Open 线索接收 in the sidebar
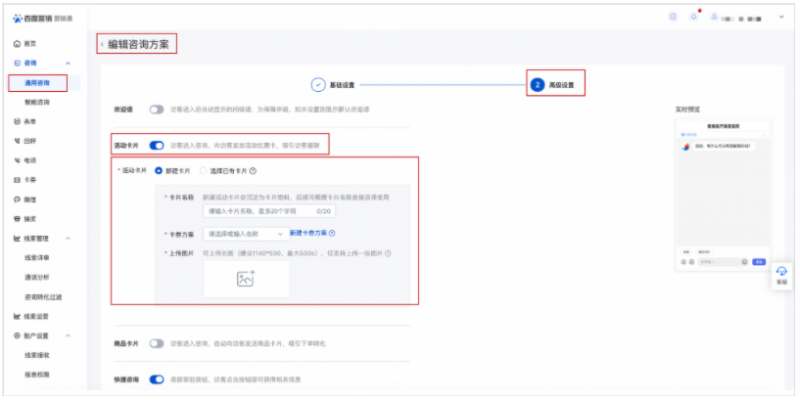Viewport: 800px width, 401px height. tap(37, 355)
